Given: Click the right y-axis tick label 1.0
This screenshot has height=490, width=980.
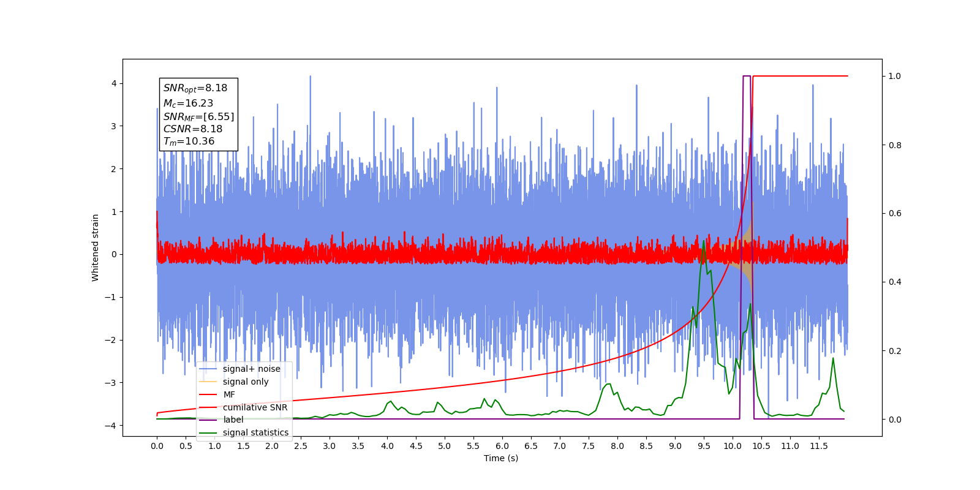Looking at the screenshot, I should tap(895, 76).
